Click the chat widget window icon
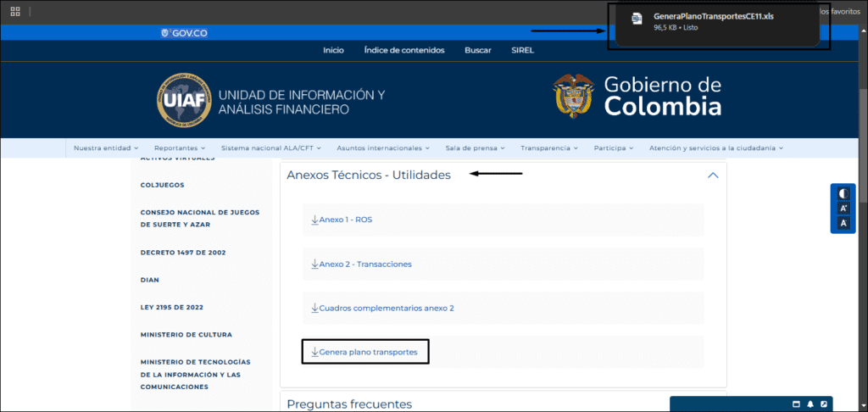This screenshot has height=412, width=868. tap(796, 404)
